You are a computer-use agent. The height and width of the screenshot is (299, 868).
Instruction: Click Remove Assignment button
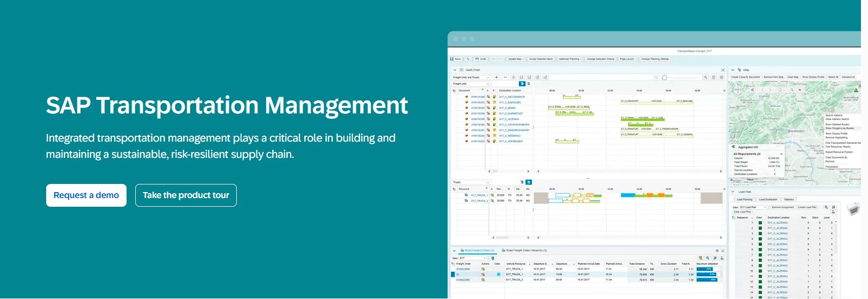[x=783, y=207]
